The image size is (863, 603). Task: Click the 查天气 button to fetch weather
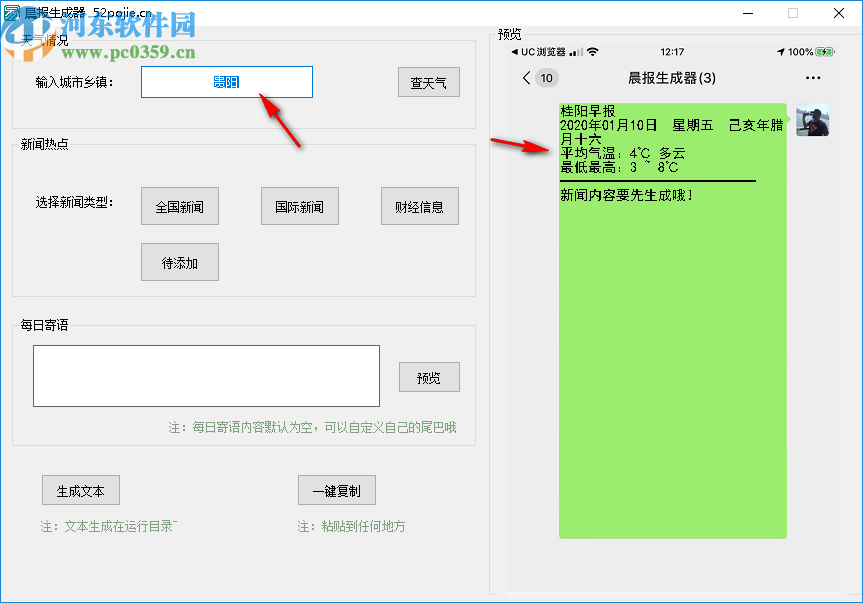coord(428,82)
